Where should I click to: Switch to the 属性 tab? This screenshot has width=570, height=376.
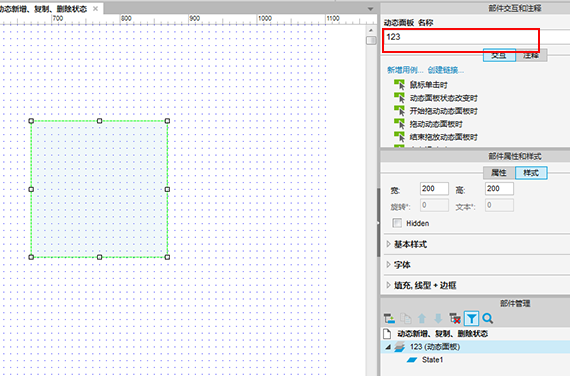[499, 173]
